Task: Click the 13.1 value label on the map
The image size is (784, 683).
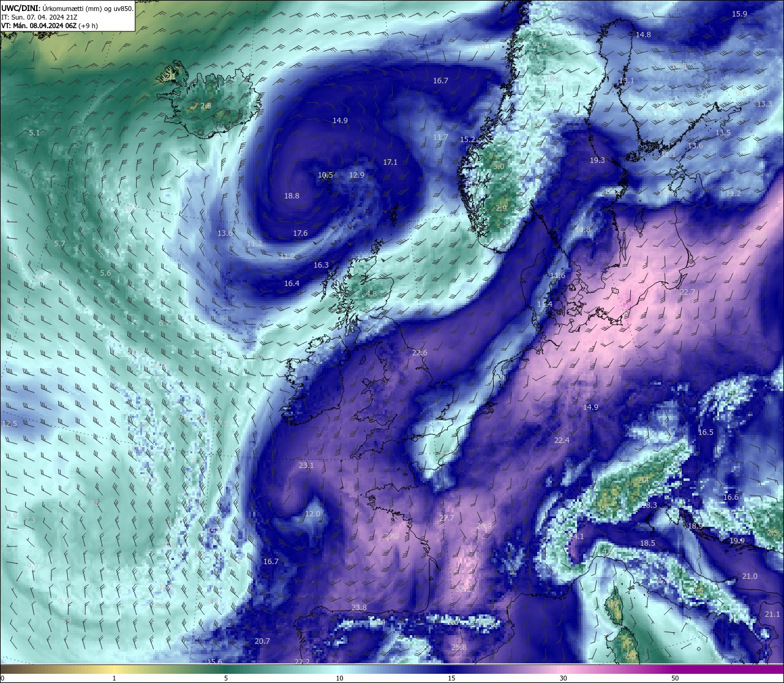Action: pos(626,81)
